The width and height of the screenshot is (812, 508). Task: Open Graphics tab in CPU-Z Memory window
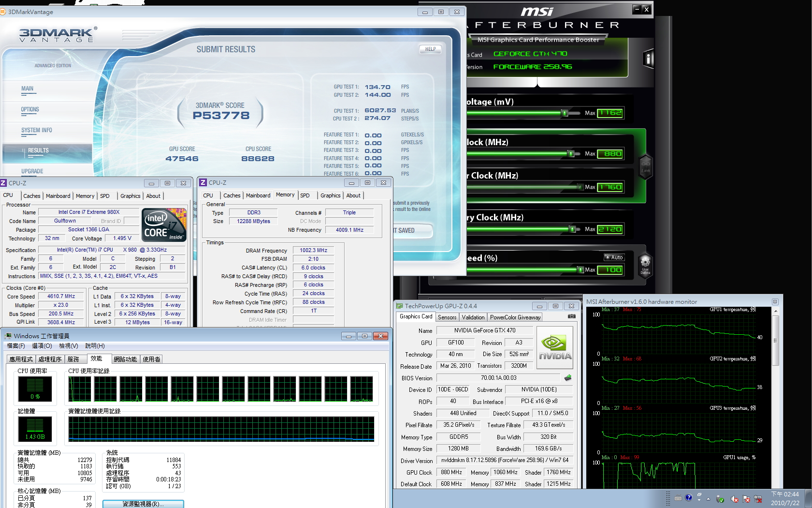pos(331,195)
